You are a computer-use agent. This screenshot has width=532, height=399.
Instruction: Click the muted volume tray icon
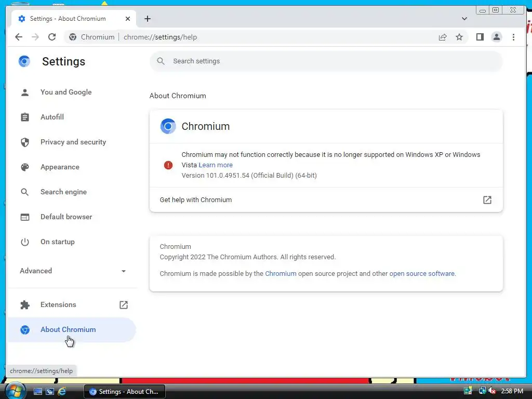point(492,391)
